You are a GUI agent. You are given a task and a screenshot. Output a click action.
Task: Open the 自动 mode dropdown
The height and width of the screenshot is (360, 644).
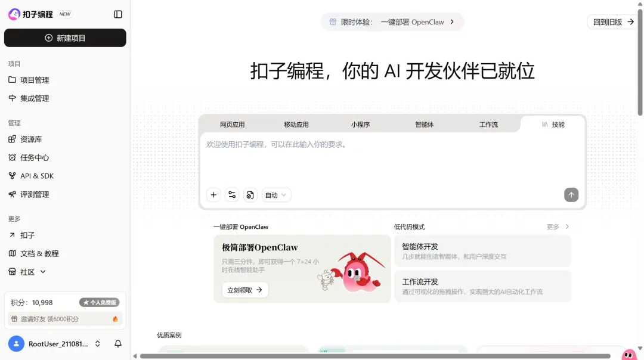[276, 195]
